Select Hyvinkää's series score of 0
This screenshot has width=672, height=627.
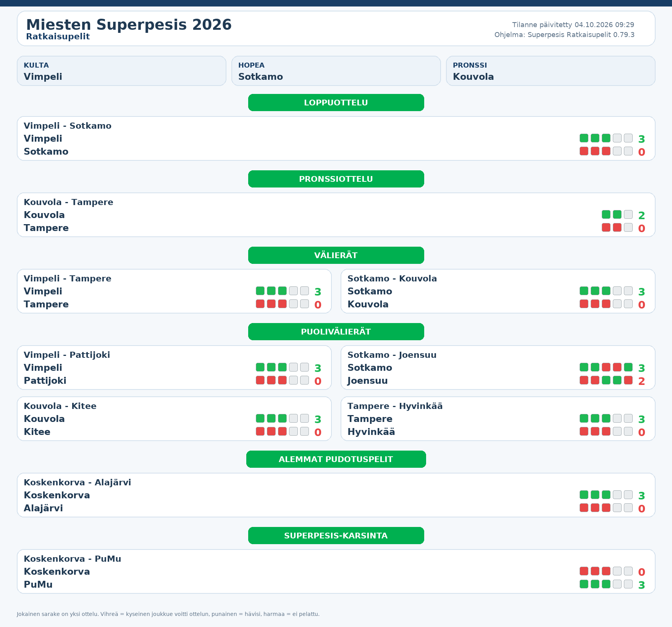641,432
